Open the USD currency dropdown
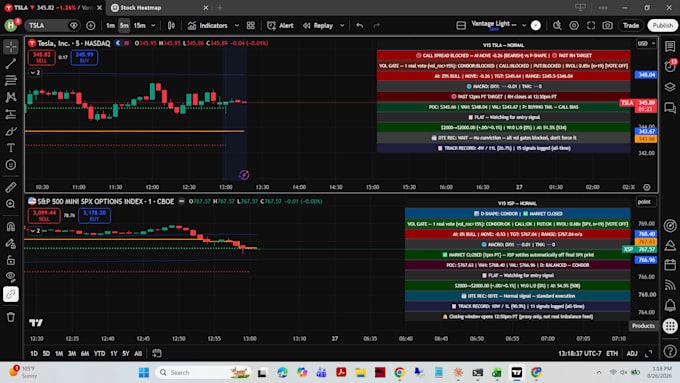Image resolution: width=680 pixels, height=383 pixels. (646, 43)
